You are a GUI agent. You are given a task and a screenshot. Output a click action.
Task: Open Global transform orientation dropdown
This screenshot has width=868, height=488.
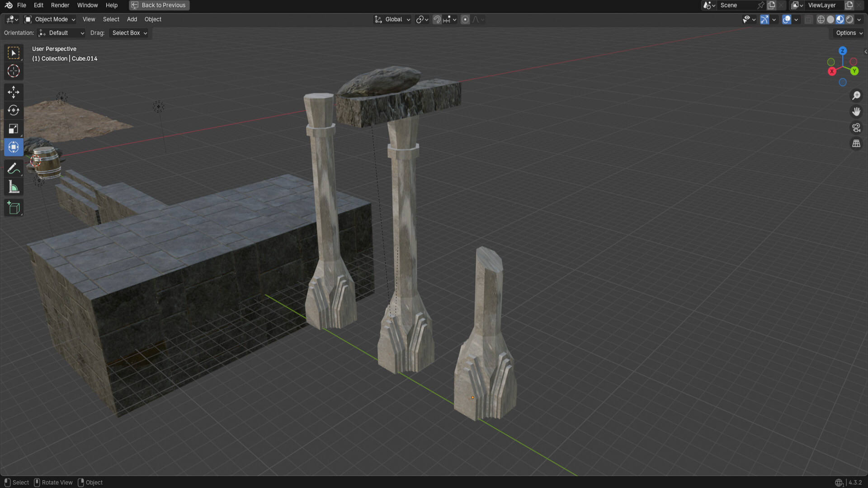point(392,19)
